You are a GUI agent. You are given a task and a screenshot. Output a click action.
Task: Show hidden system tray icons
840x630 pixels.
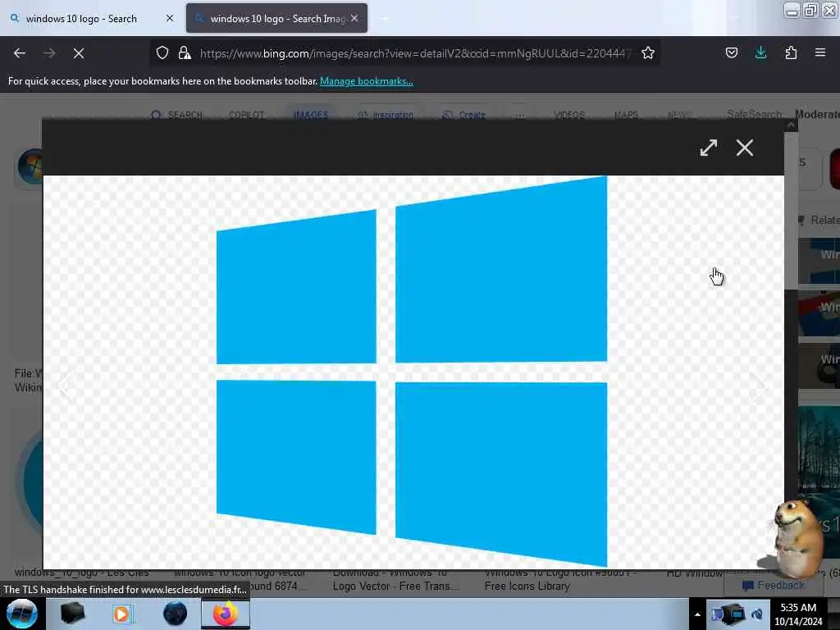click(697, 614)
